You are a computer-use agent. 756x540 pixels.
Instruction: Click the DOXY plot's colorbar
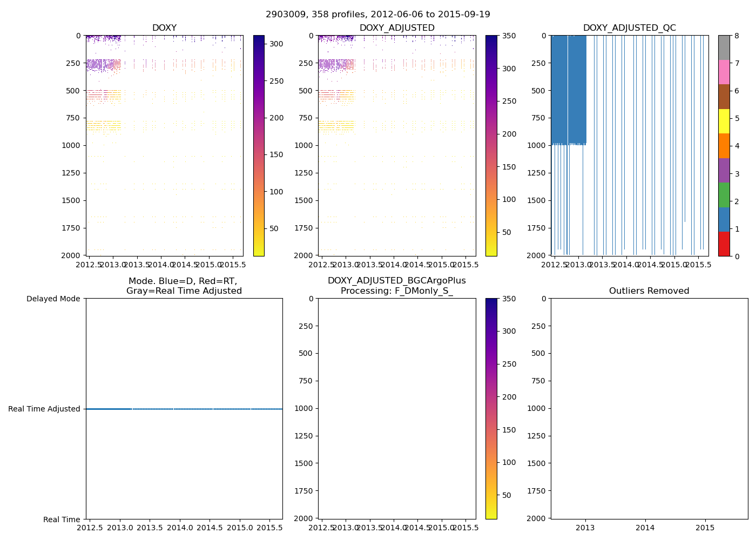pyautogui.click(x=259, y=146)
